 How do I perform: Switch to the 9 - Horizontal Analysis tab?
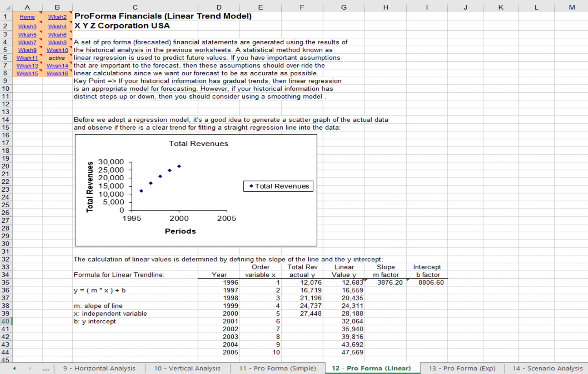[x=99, y=368]
